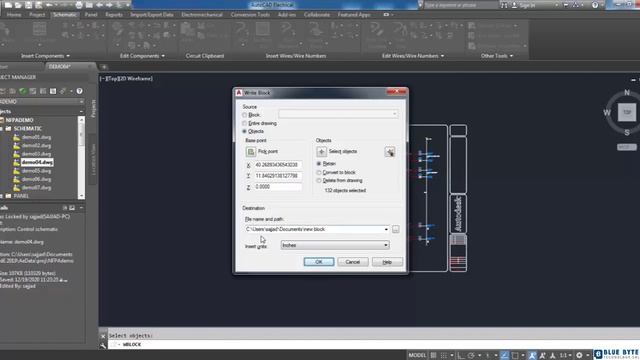The image size is (640, 360).
Task: Click the project tree vertical scrollbar
Action: pyautogui.click(x=81, y=158)
